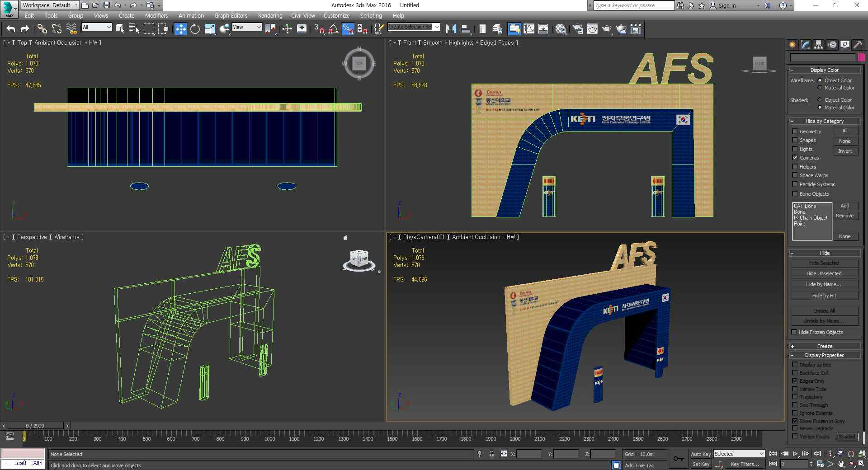Open Material Editor icon
This screenshot has width=868, height=470.
[x=561, y=29]
